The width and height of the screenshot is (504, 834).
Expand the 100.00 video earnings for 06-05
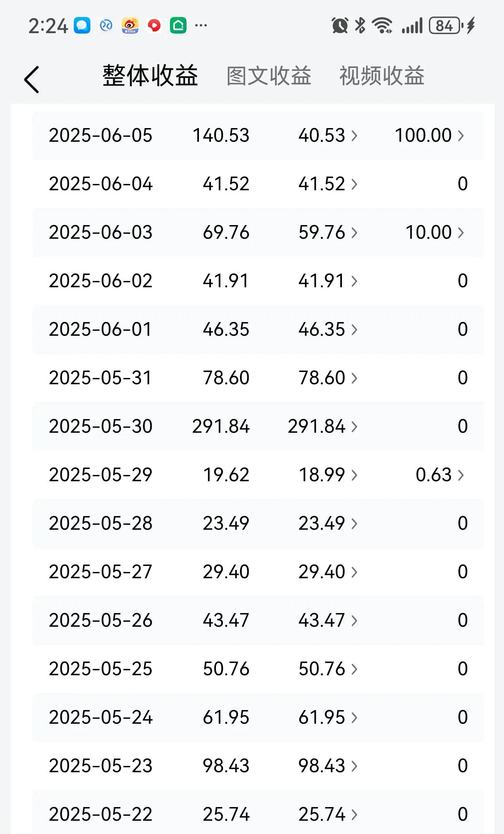pyautogui.click(x=429, y=136)
